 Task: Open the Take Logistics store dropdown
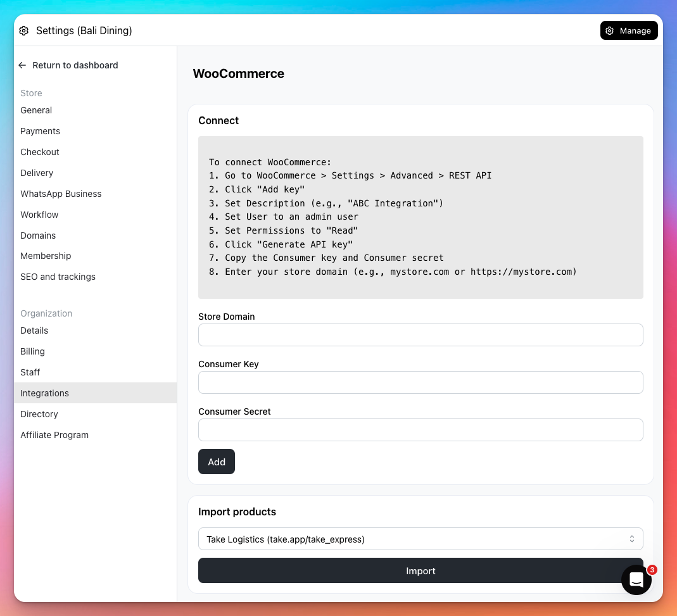(x=421, y=539)
